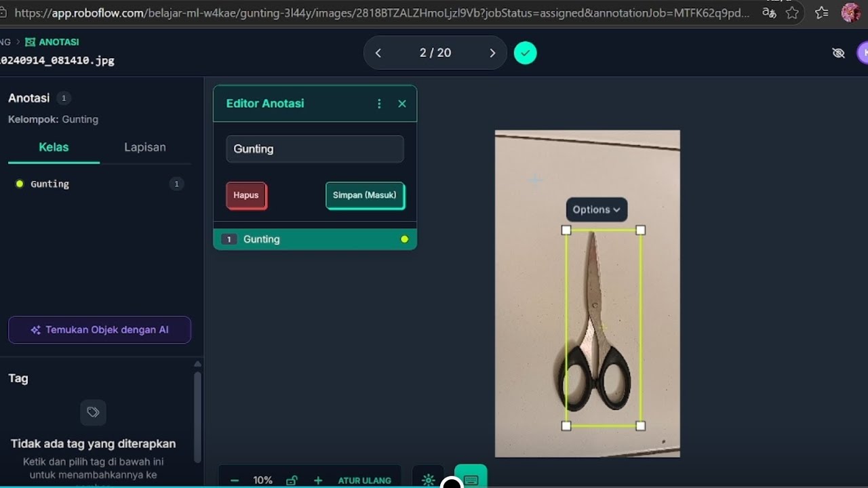Click the browser address bar URL
Image resolution: width=868 pixels, height=488 pixels.
[x=382, y=12]
